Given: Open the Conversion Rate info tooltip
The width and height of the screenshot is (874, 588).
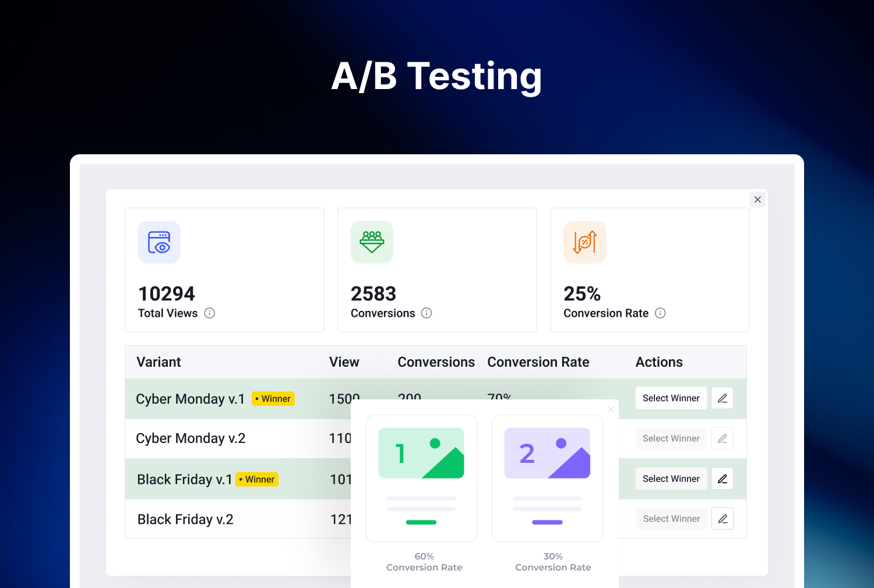Looking at the screenshot, I should 660,313.
